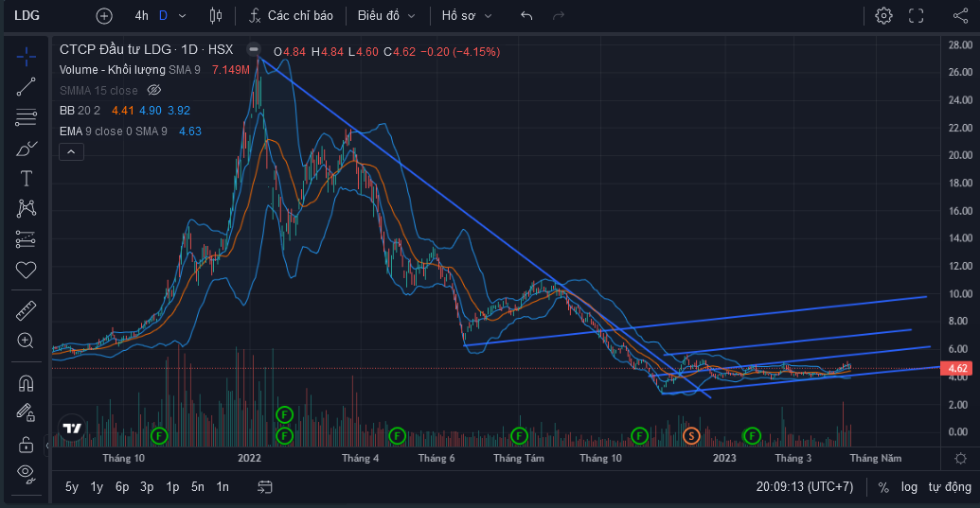The height and width of the screenshot is (508, 980).
Task: Toggle percent scale mode
Action: [883, 487]
